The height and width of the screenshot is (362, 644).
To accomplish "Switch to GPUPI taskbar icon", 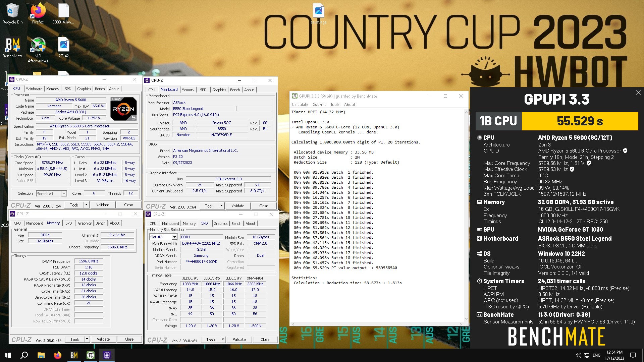I will (x=90, y=355).
